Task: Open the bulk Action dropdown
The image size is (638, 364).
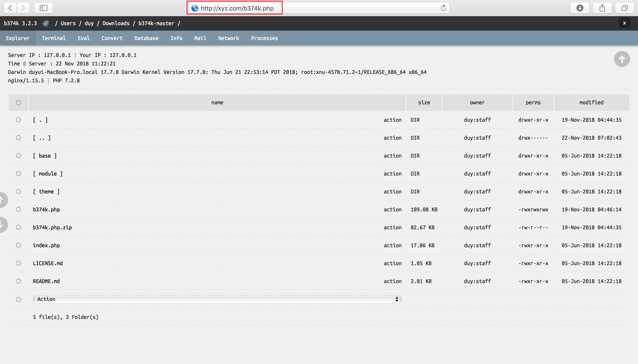Action: click(217, 299)
